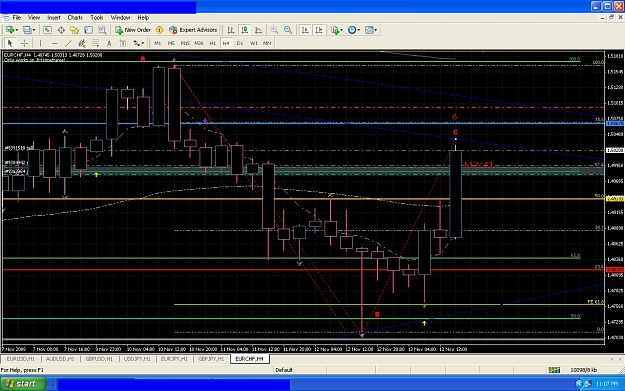Open the new chart icon
Image resolution: width=625 pixels, height=391 pixels.
[9, 30]
